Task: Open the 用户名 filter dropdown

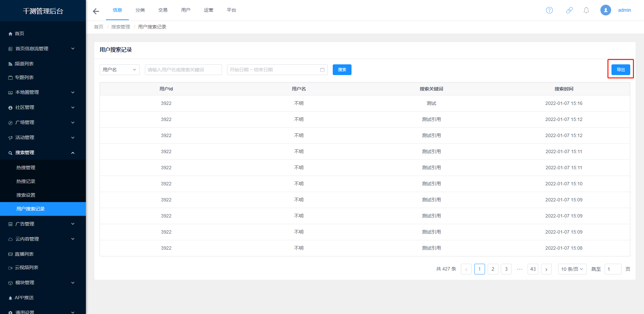Action: click(x=120, y=70)
